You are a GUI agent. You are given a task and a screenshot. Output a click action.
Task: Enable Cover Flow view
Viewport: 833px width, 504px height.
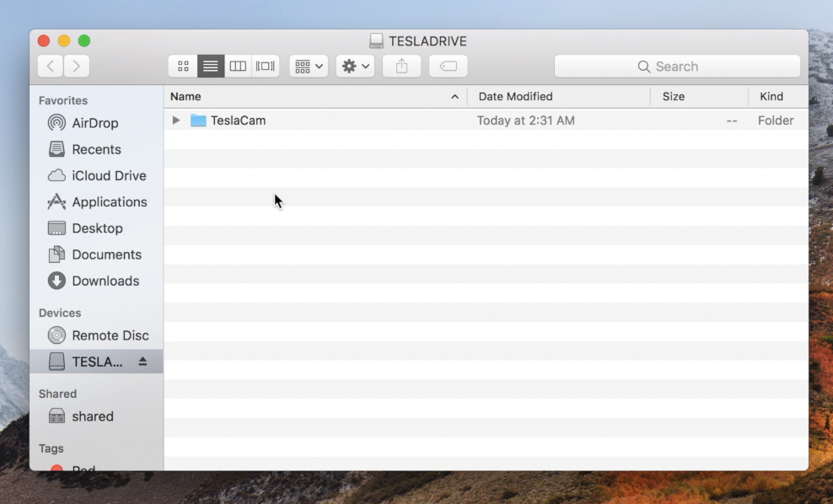coord(266,67)
